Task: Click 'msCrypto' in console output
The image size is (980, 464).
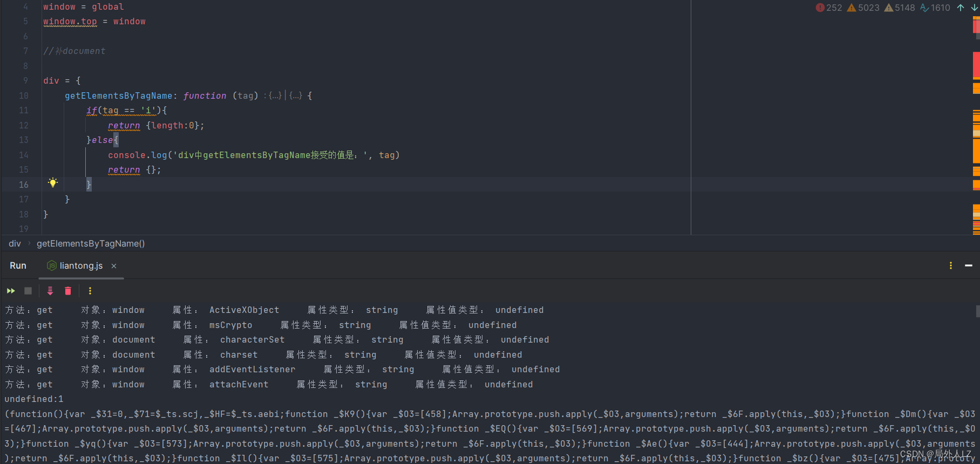Action: (x=231, y=325)
